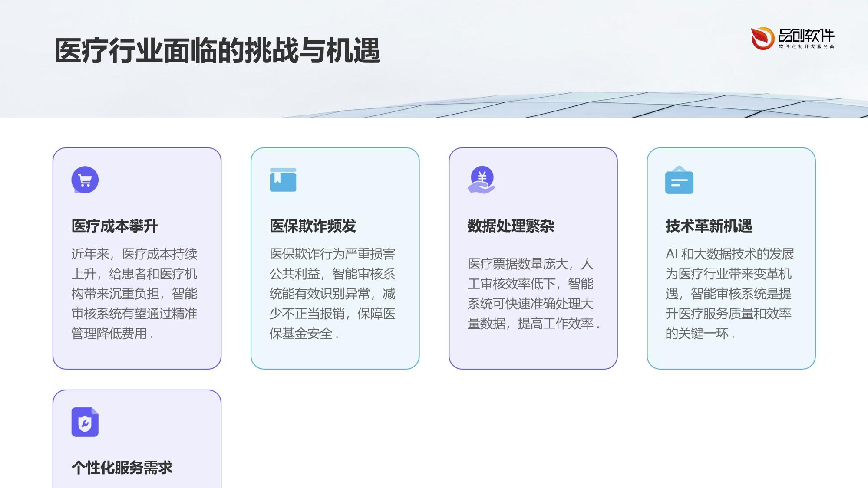Click the paragraph starting 近年来，医疗成本持续

tap(134, 294)
